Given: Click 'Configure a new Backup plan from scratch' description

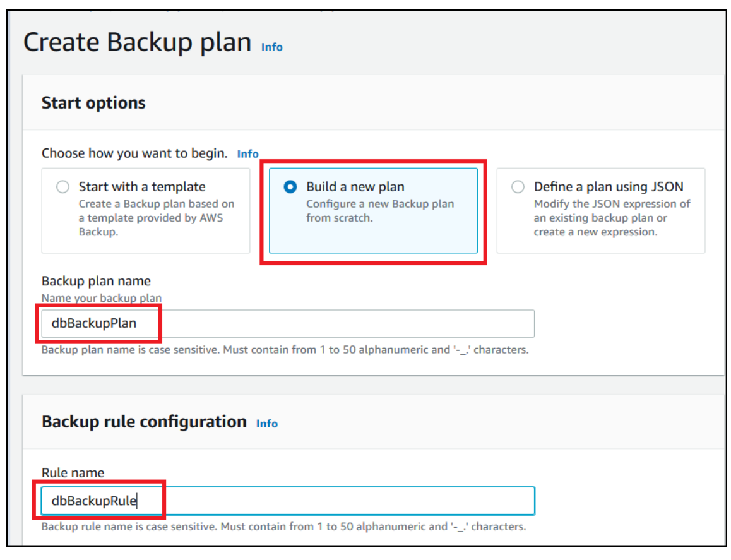Looking at the screenshot, I should (380, 211).
